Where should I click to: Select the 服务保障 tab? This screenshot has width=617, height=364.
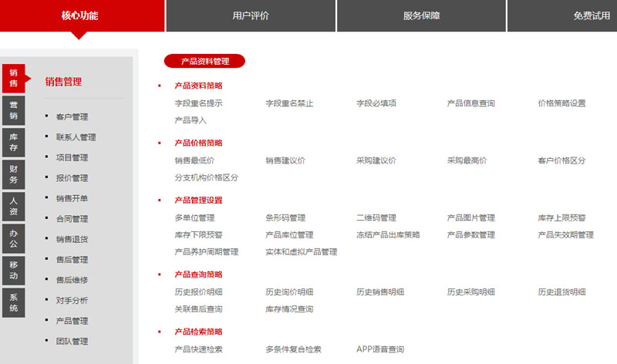421,15
